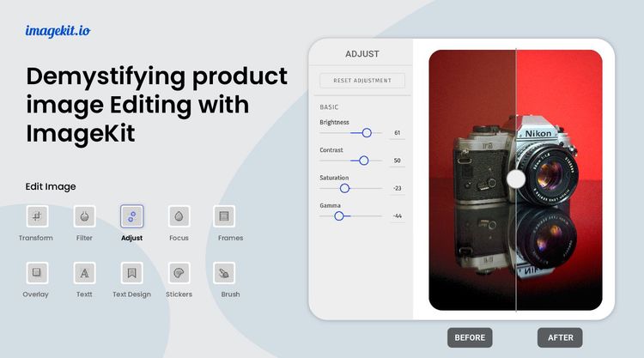Select the Brush tool icon
Image resolution: width=644 pixels, height=358 pixels.
pos(224,273)
